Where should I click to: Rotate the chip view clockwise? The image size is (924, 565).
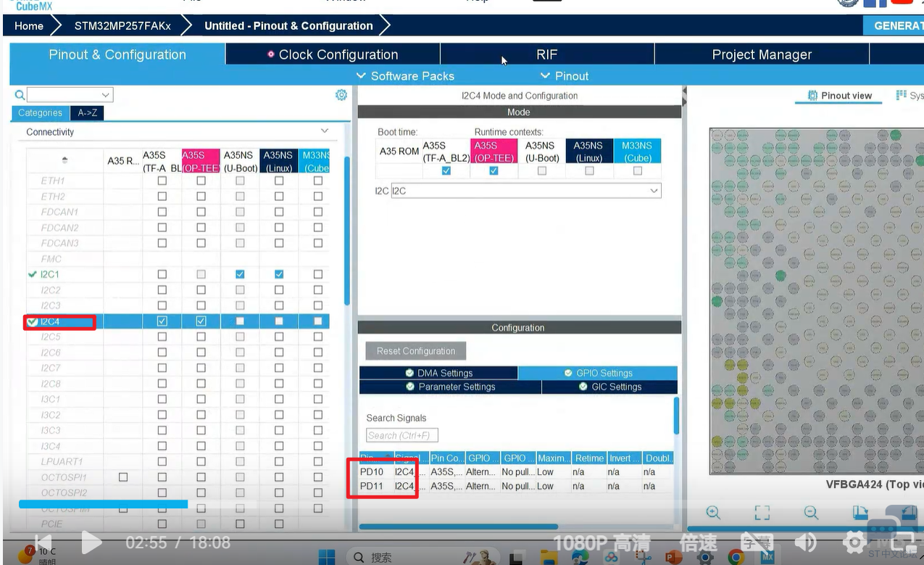860,513
